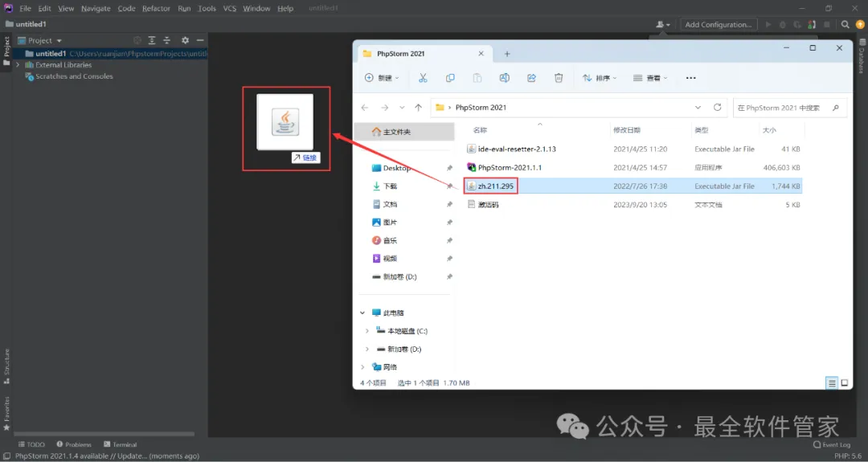Click the Paste icon in Explorer
868x462 pixels.
[x=477, y=78]
